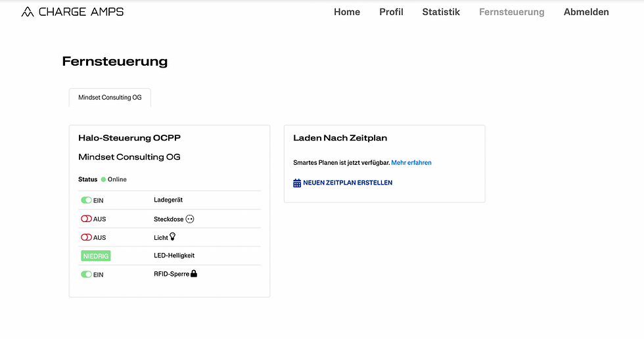Click NEUEN ZEITPLAN ERSTELLEN
The width and height of the screenshot is (644, 339).
tap(348, 183)
